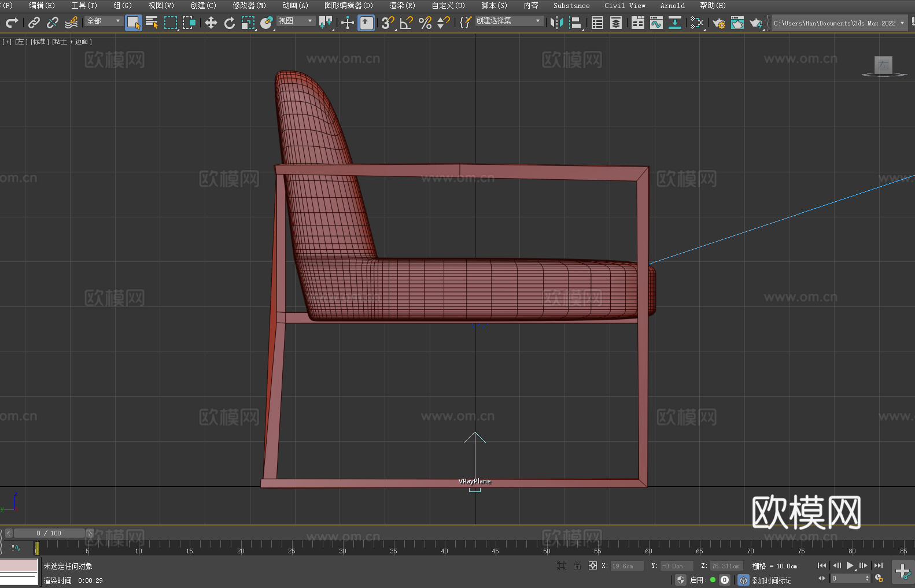The image size is (915, 588).
Task: Step to the next frame
Action: [x=864, y=565]
